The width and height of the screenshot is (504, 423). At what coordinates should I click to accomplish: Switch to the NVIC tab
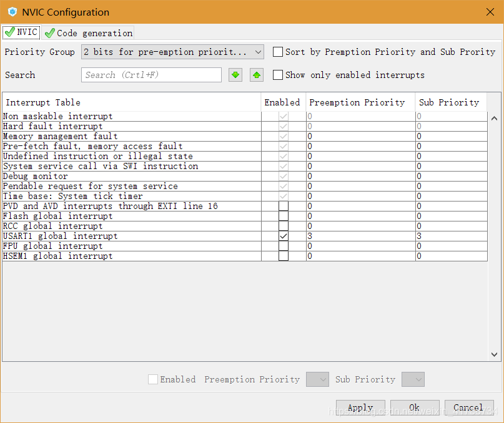(x=21, y=32)
